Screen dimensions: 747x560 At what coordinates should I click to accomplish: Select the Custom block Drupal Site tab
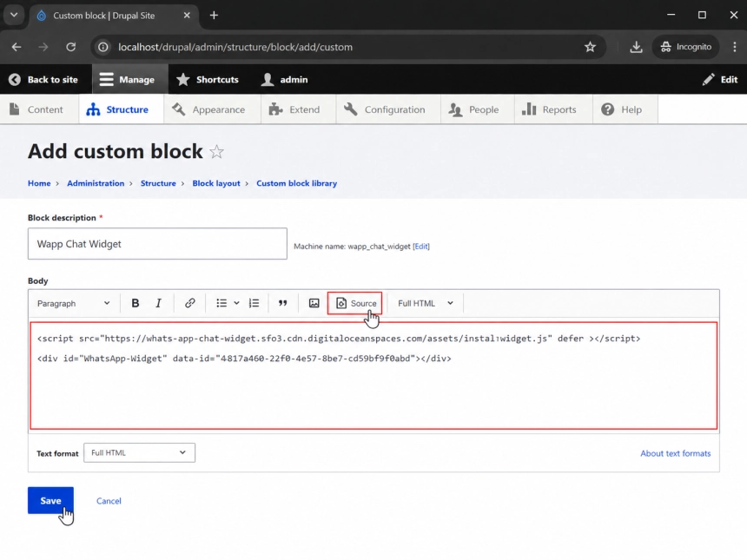click(x=114, y=16)
